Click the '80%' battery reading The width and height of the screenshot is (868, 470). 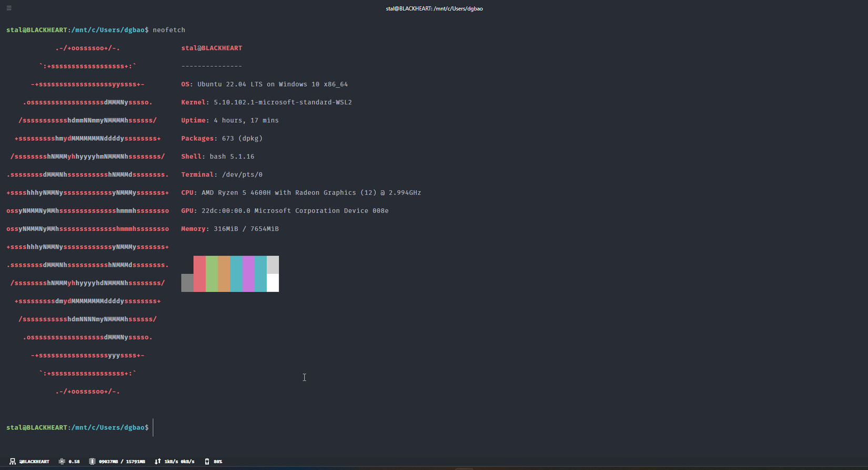pyautogui.click(x=218, y=462)
